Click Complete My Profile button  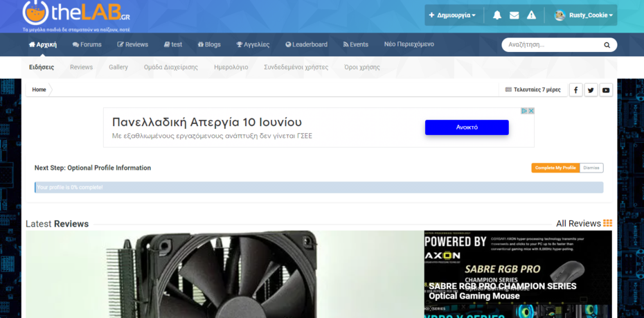point(555,168)
